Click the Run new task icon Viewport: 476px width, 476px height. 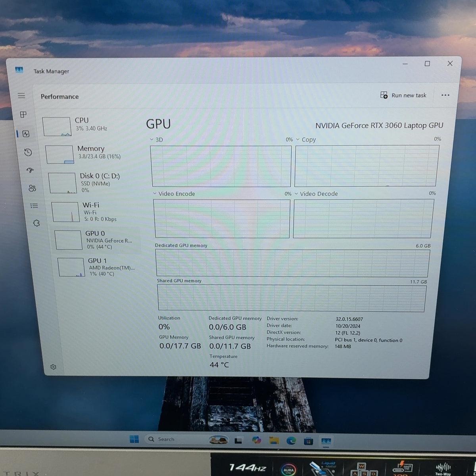[384, 95]
